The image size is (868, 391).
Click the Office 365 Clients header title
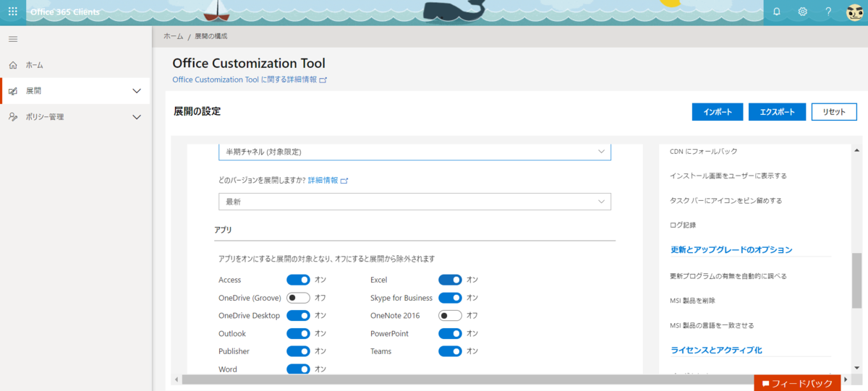(x=65, y=12)
